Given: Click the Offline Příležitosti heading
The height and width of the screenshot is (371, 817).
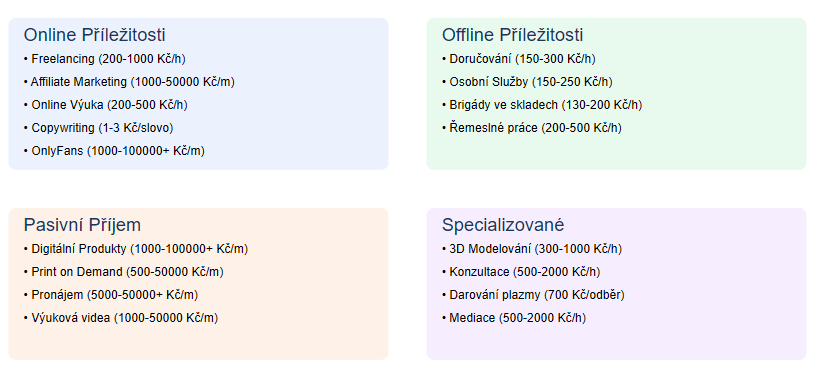Looking at the screenshot, I should pyautogui.click(x=512, y=35).
